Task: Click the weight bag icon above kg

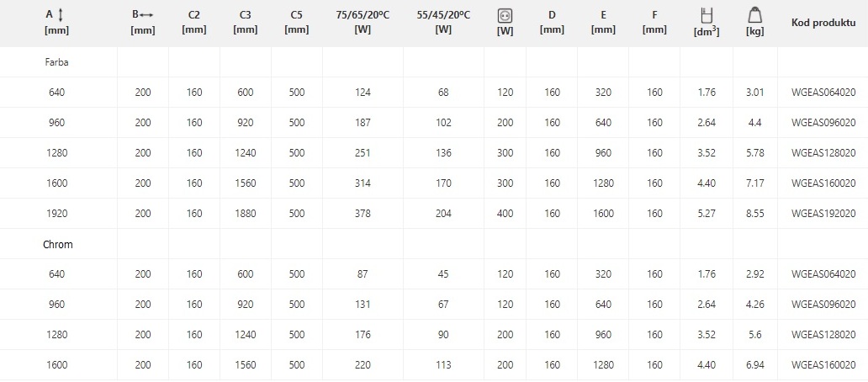Action: (754, 15)
